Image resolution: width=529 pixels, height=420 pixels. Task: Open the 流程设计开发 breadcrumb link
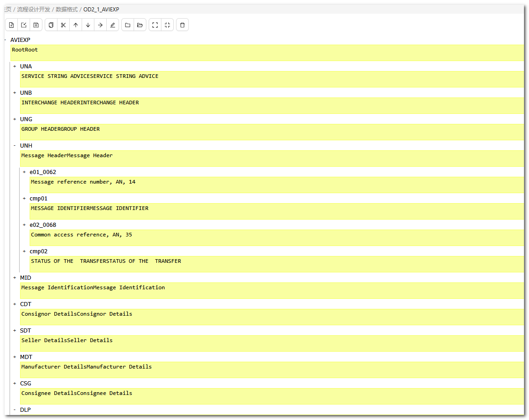34,10
